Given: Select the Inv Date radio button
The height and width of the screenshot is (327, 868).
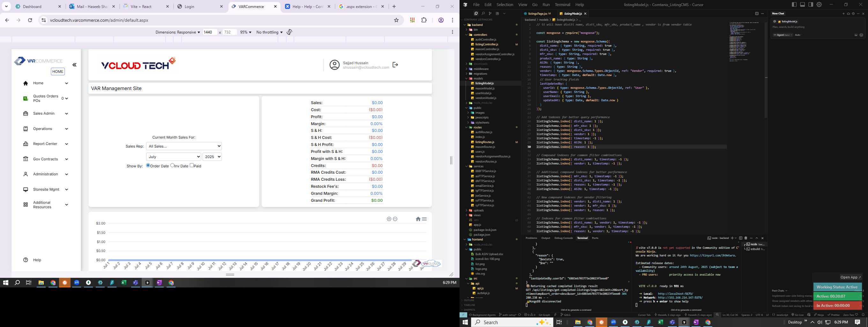Looking at the screenshot, I should coord(172,165).
